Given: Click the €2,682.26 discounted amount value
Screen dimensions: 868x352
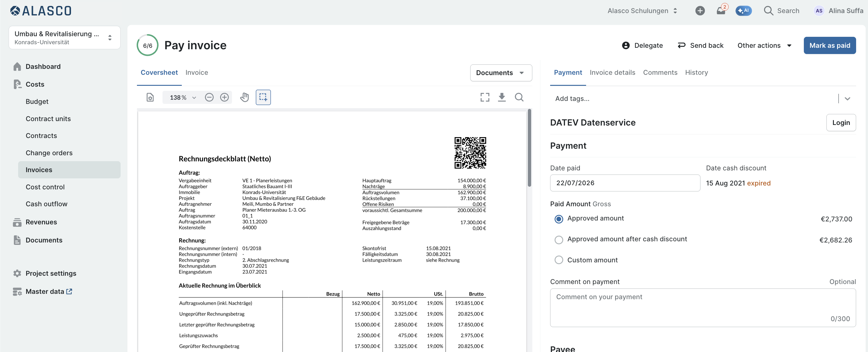Looking at the screenshot, I should (836, 240).
